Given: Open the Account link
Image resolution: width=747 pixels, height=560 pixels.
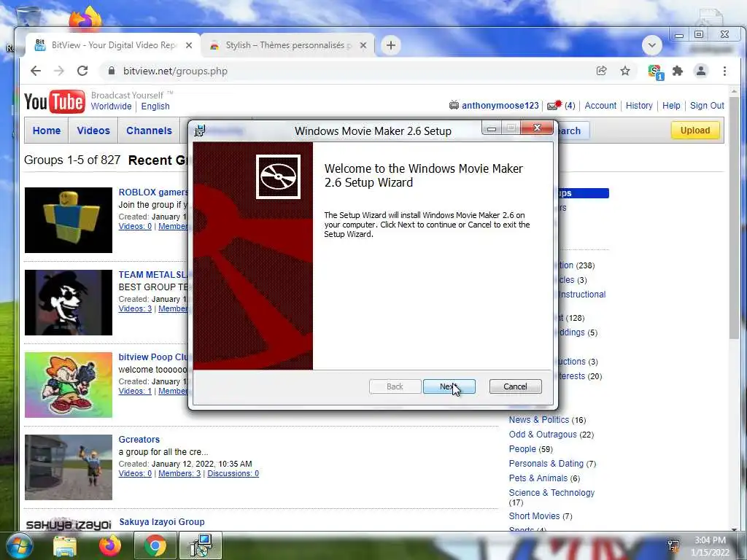Looking at the screenshot, I should [600, 106].
